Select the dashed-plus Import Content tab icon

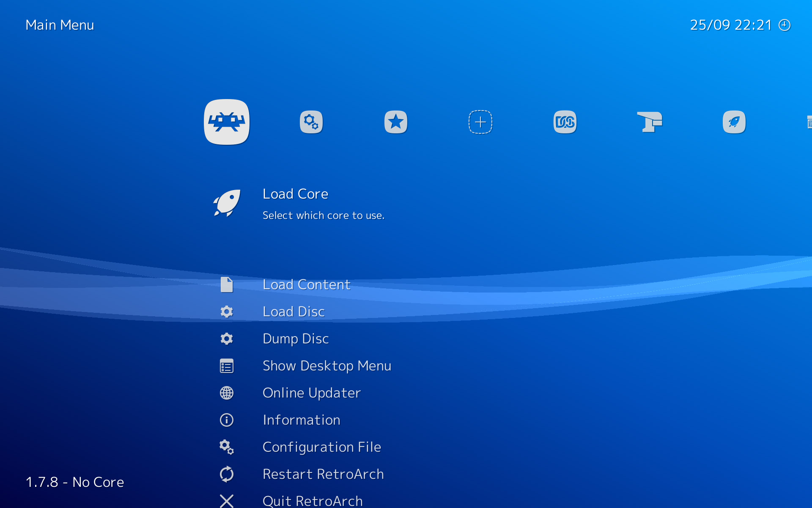coord(480,122)
